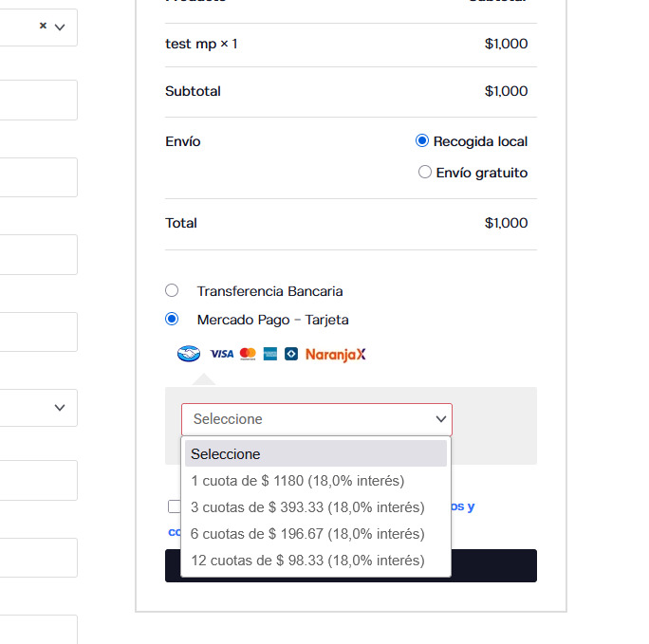Click the blue diamond card logo

click(291, 354)
